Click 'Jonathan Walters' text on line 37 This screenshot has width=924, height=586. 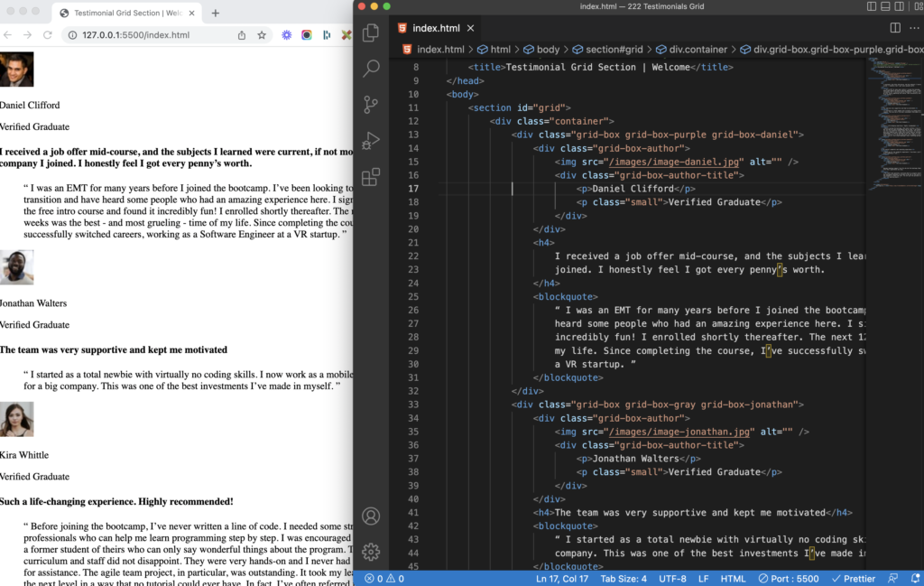click(x=636, y=459)
